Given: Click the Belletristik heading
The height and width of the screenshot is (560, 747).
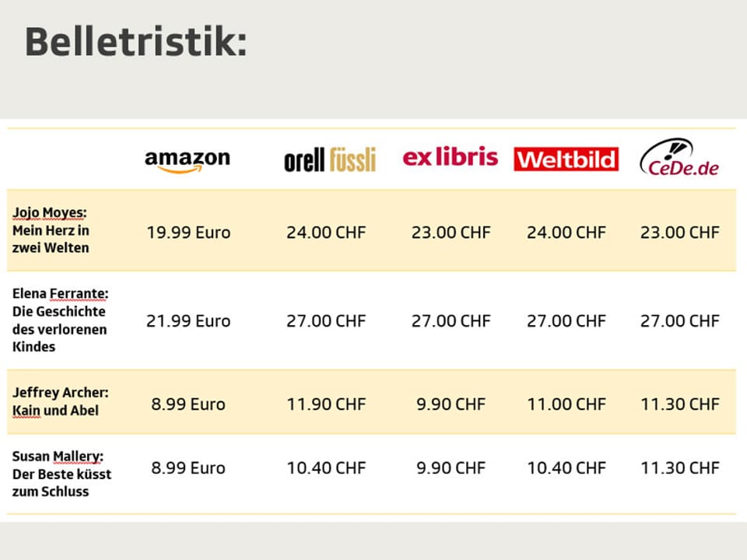Looking at the screenshot, I should click(136, 42).
